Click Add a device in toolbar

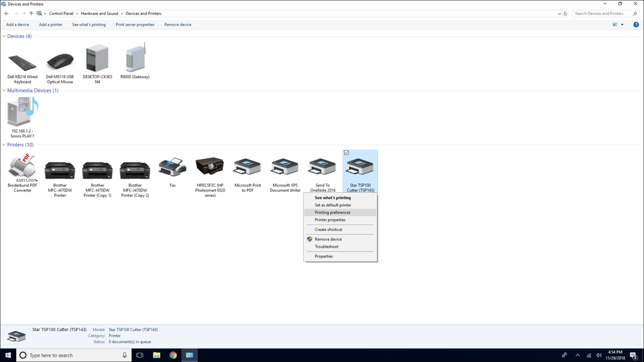pyautogui.click(x=17, y=25)
